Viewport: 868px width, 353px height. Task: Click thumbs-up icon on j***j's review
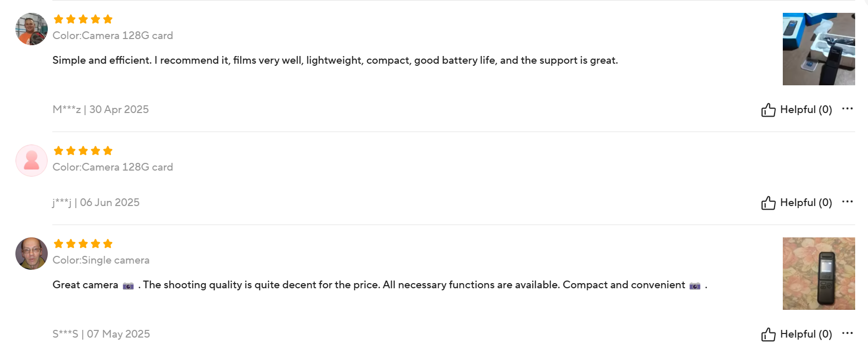768,203
